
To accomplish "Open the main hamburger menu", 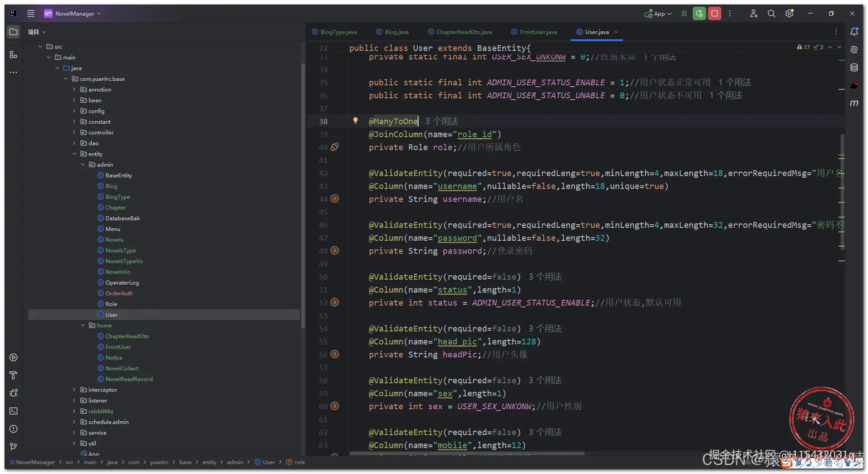I will click(31, 13).
